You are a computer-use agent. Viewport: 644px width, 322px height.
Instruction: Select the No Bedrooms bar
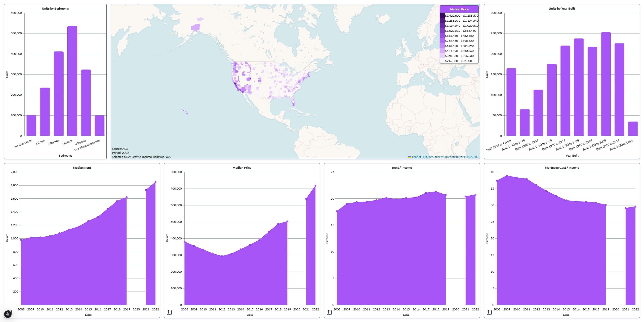[31, 125]
